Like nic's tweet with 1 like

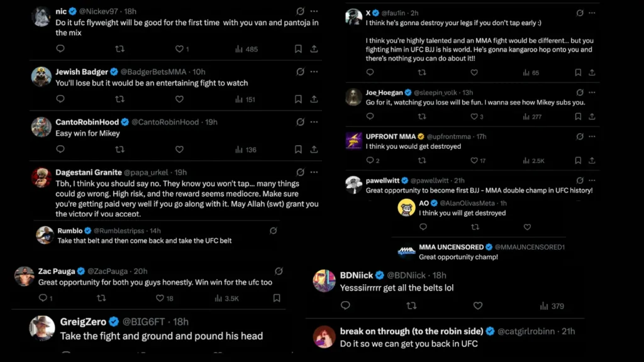point(179,48)
